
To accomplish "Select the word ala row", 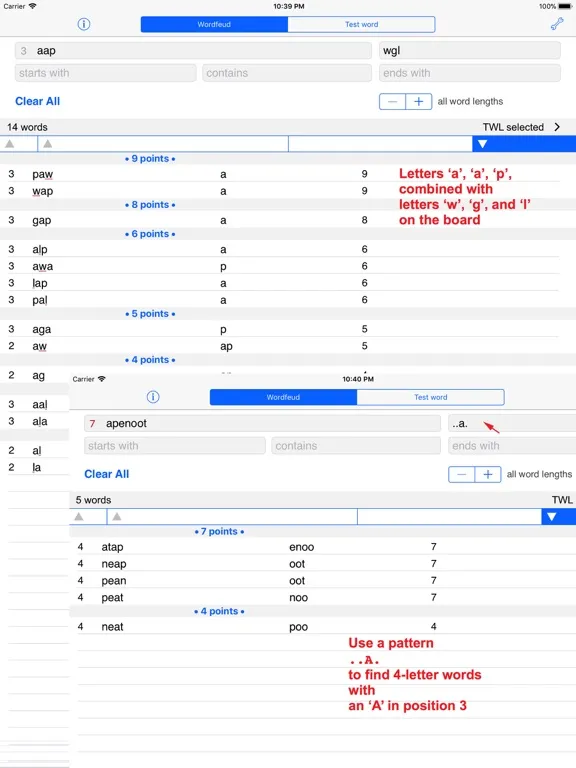I will tap(35, 421).
